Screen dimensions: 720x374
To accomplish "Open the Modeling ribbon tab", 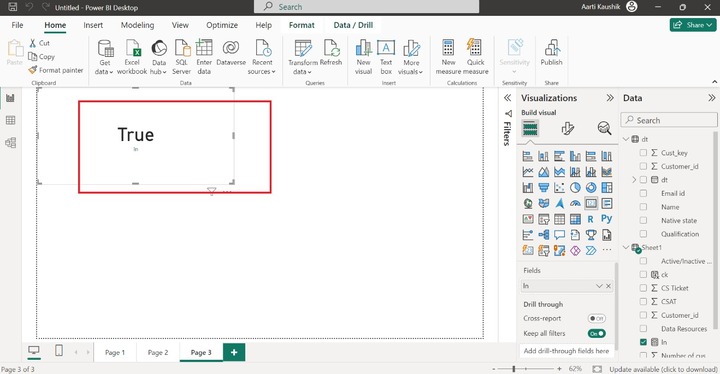I will tap(137, 25).
